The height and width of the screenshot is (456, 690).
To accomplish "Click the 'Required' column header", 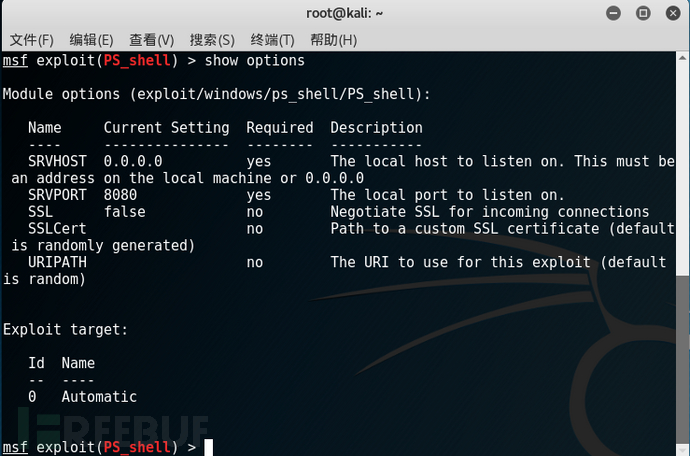I will coord(280,128).
